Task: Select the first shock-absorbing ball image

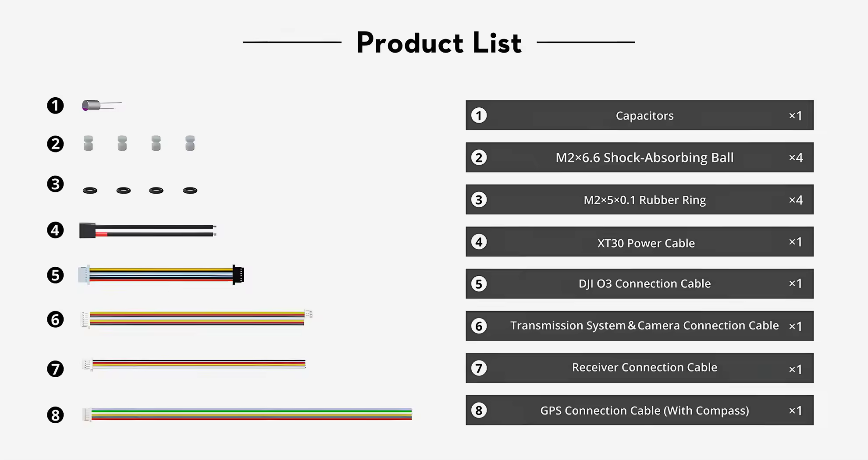Action: 88,143
